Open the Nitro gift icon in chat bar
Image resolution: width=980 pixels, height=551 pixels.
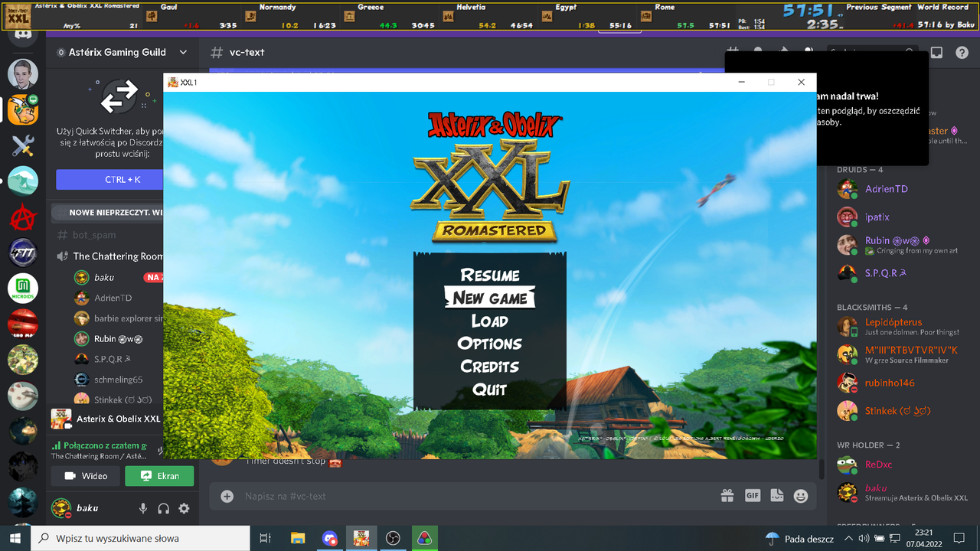727,496
